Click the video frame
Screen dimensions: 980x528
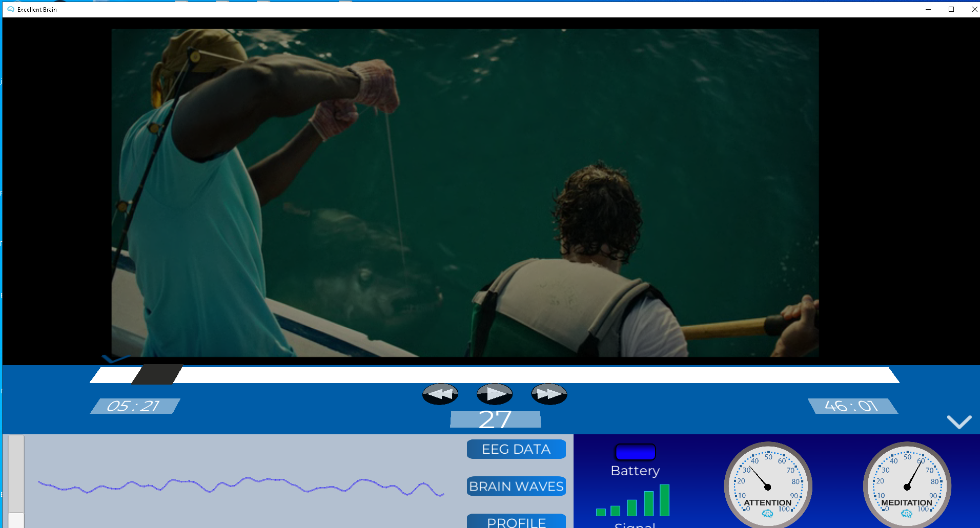(x=465, y=193)
